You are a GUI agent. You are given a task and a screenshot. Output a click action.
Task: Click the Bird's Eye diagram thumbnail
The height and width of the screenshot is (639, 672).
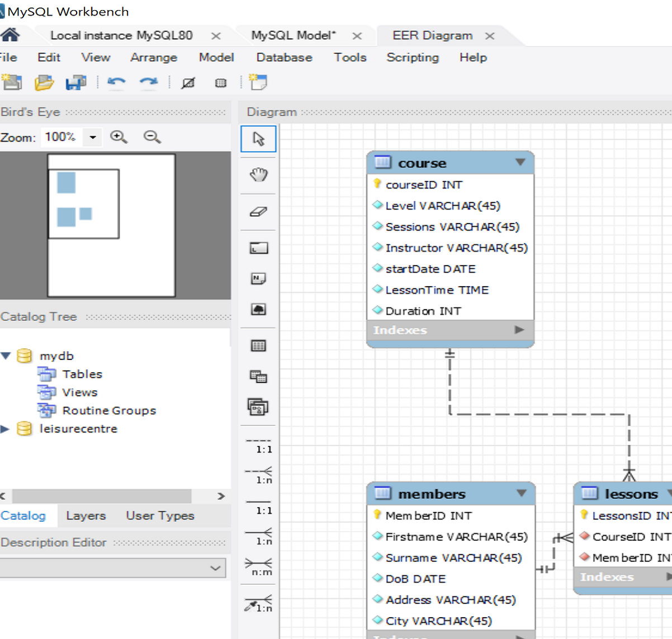111,225
